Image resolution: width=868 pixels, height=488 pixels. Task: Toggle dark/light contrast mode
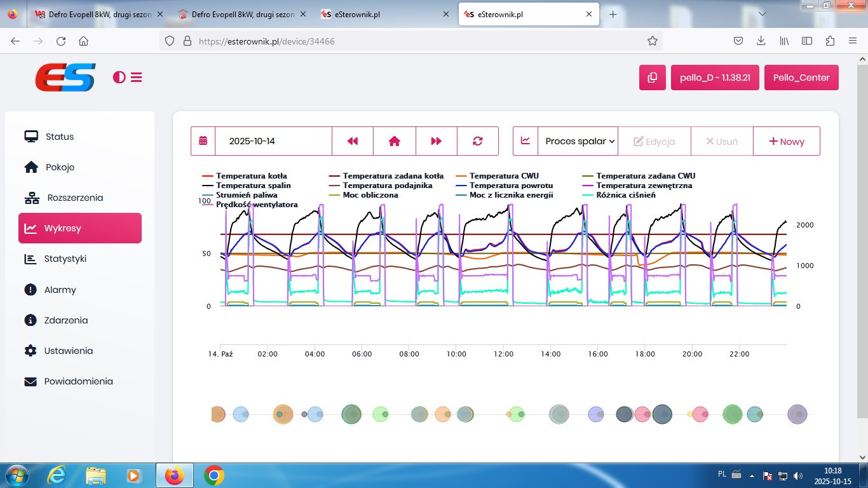119,78
